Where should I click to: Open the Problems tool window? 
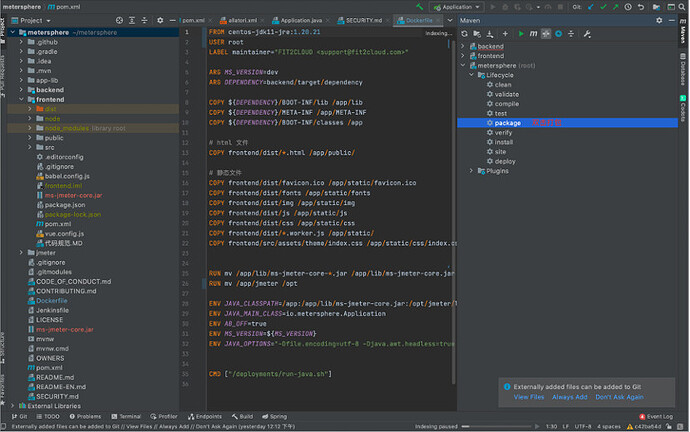pos(85,416)
